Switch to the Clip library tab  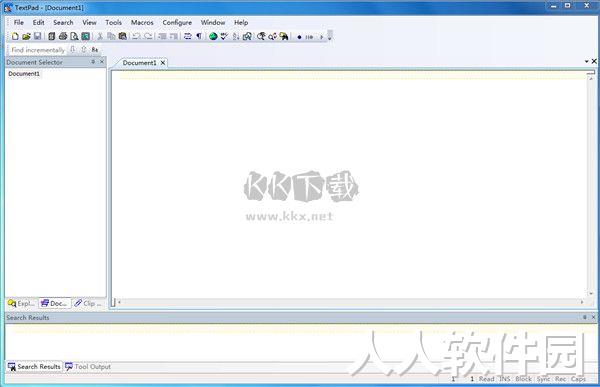[88, 303]
